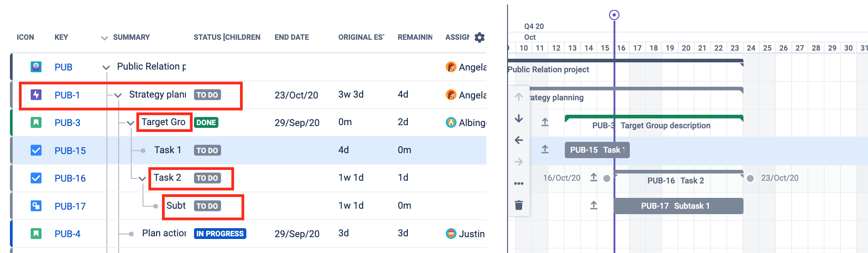Toggle the task checkbox icon for PUB-15

tap(36, 150)
